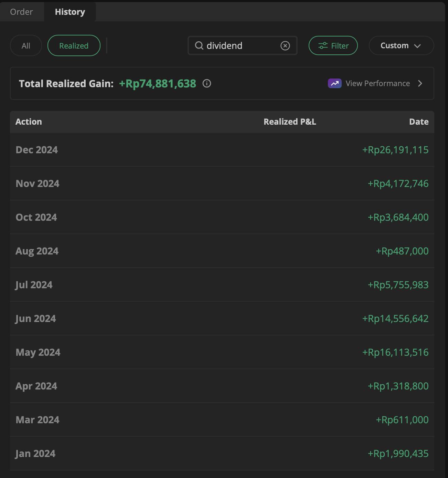The image size is (448, 478).
Task: Click inside the dividend search field
Action: pyautogui.click(x=241, y=46)
